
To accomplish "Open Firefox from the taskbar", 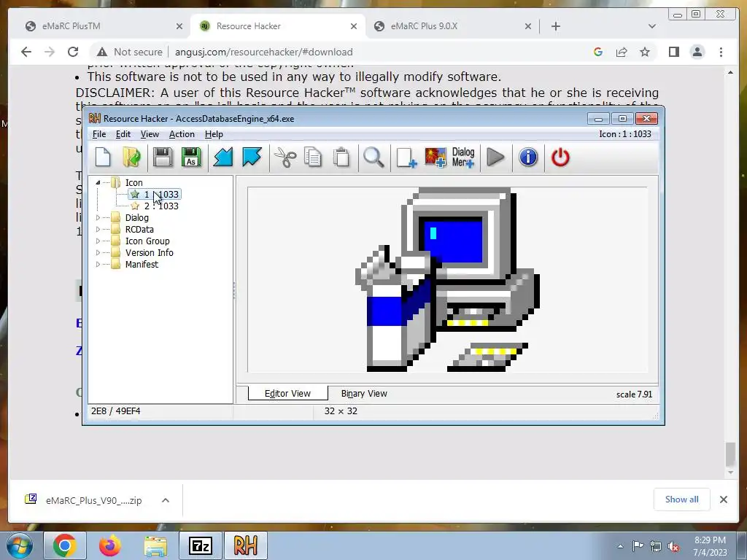I will pos(110,545).
